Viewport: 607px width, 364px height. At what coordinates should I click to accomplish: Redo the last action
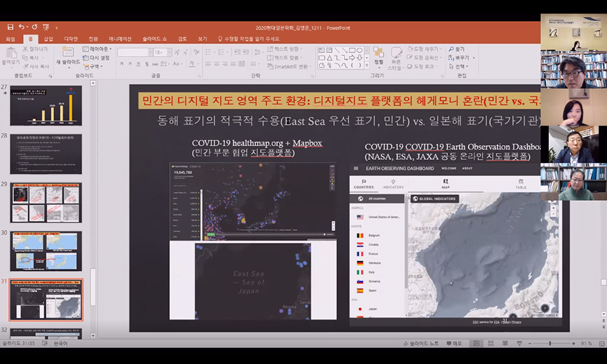(x=34, y=27)
